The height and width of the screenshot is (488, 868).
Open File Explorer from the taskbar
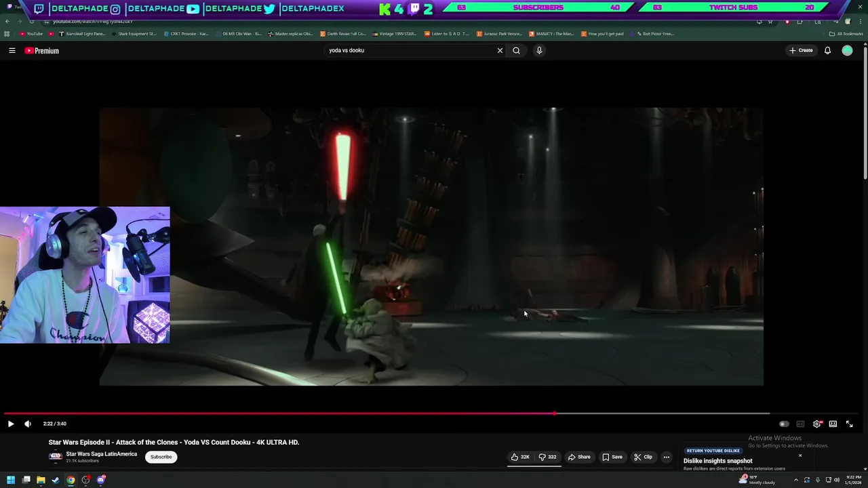41,480
